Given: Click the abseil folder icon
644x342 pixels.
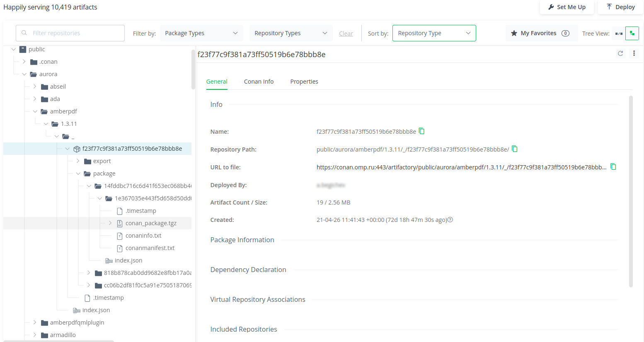Looking at the screenshot, I should coord(45,87).
